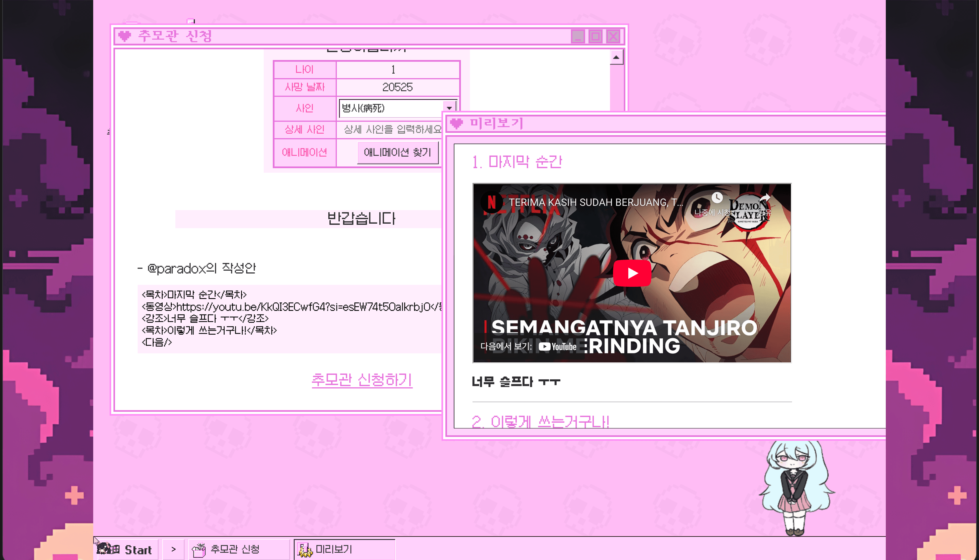The image size is (979, 560).
Task: Maximize the 추모관 신청 window
Action: [595, 37]
